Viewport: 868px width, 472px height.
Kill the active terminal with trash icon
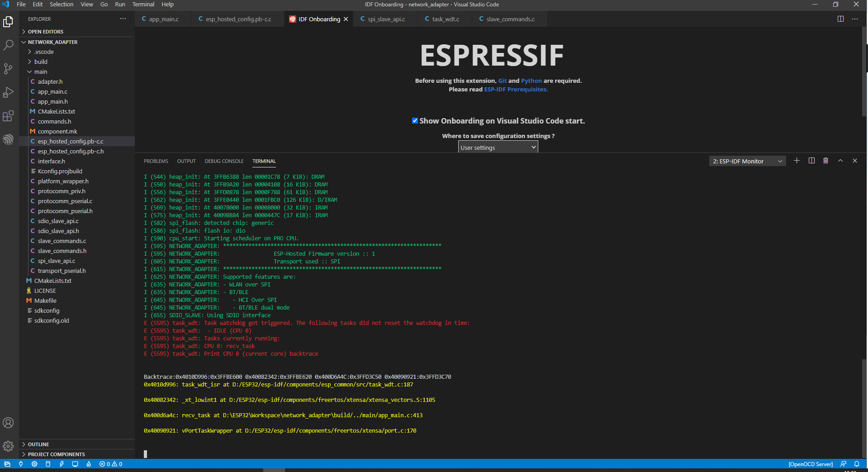(x=825, y=161)
